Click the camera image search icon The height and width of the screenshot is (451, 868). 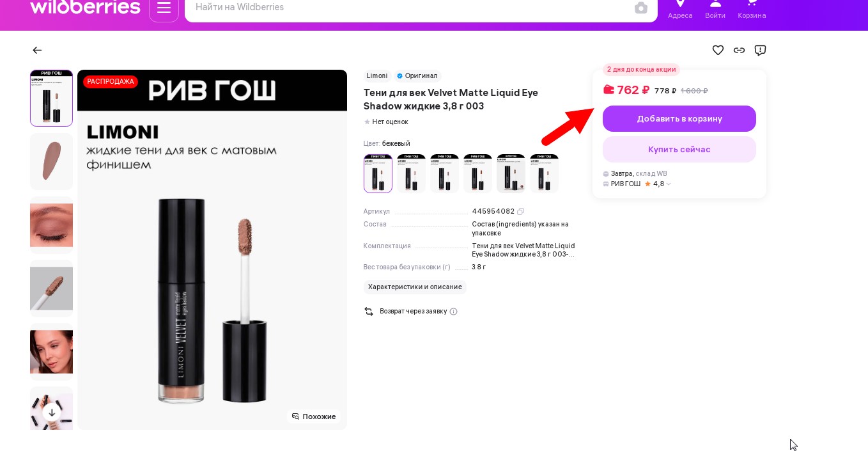(x=640, y=8)
